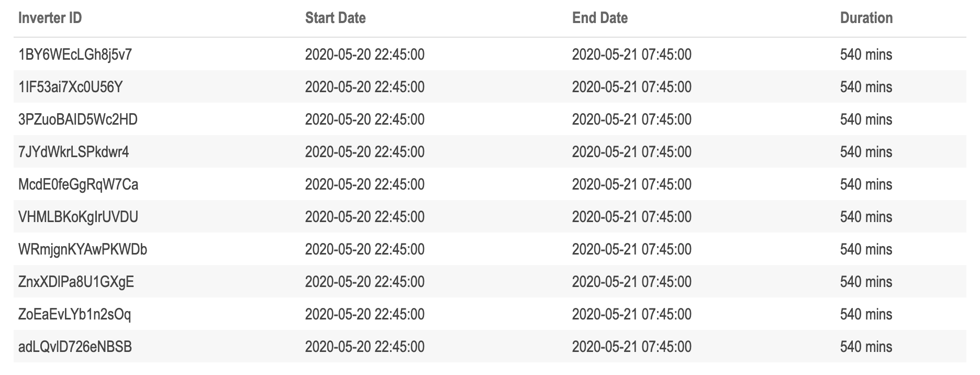This screenshot has width=980, height=375.
Task: Click duration value for 3PZuoBAID5Wc2HD
Action: tap(866, 119)
